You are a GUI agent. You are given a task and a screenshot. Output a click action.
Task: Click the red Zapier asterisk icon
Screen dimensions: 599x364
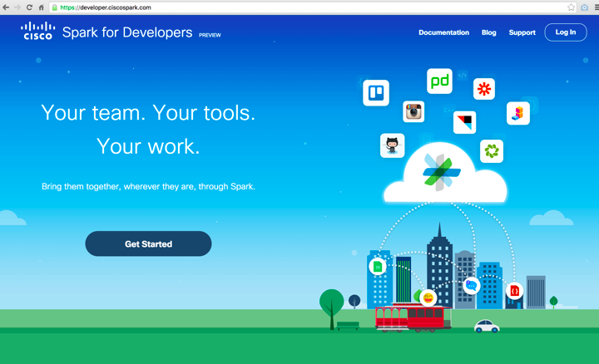[484, 89]
